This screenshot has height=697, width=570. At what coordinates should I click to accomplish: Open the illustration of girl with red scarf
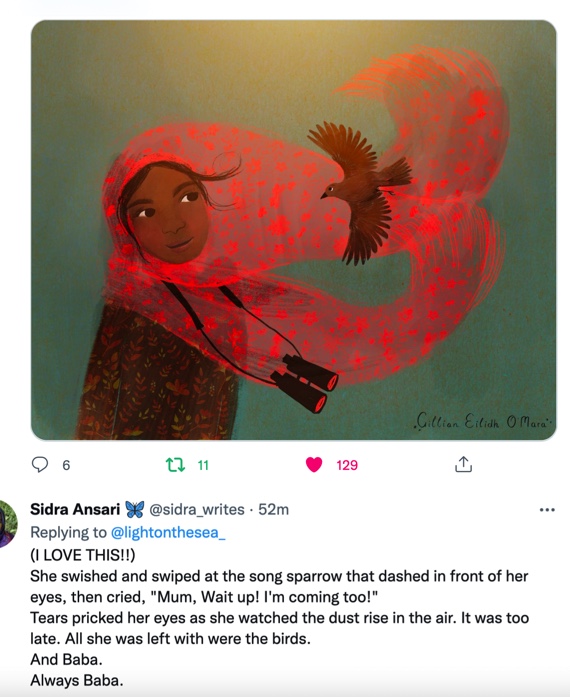tap(293, 230)
